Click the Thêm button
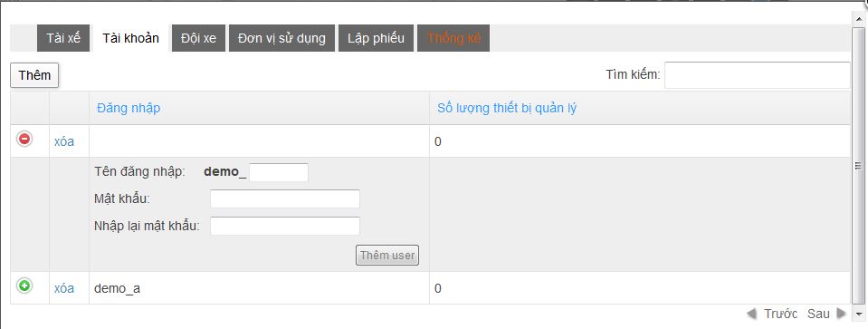Image resolution: width=868 pixels, height=329 pixels. click(34, 75)
